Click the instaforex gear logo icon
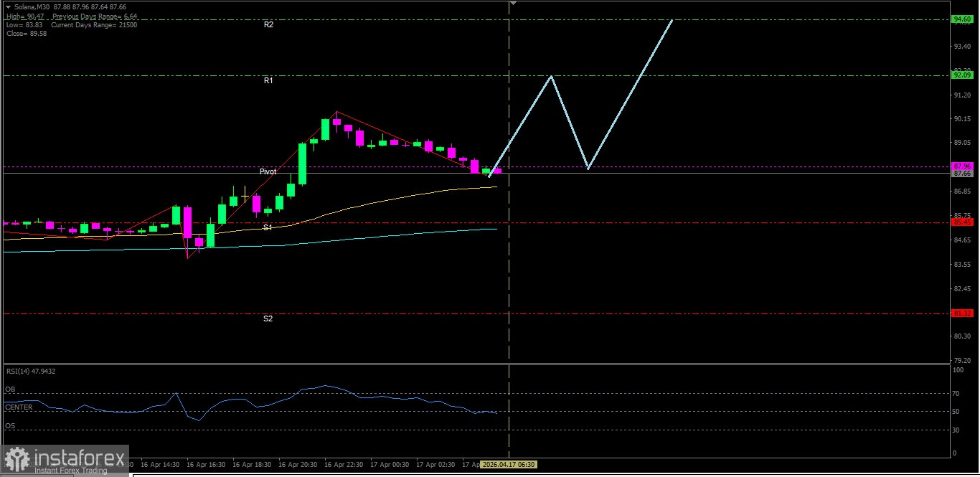This screenshot has width=980, height=477. [x=17, y=460]
